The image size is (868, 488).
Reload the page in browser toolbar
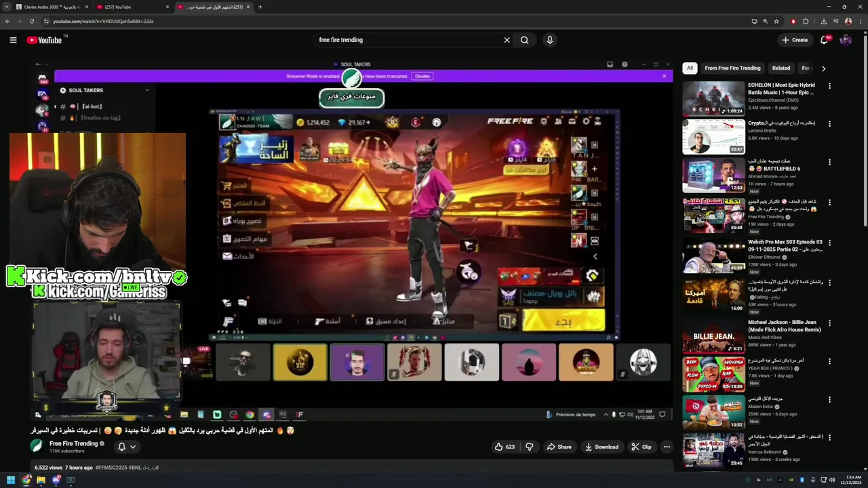32,21
